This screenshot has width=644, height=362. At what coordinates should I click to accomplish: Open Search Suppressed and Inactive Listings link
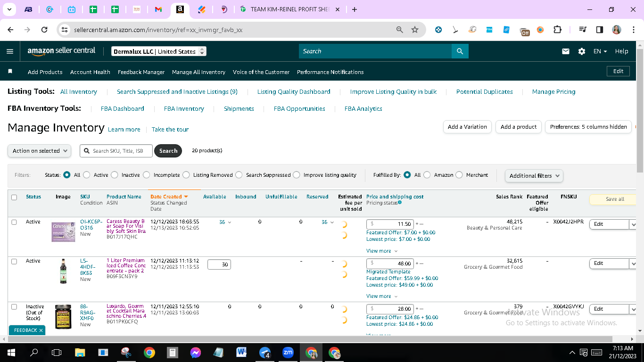click(177, 91)
